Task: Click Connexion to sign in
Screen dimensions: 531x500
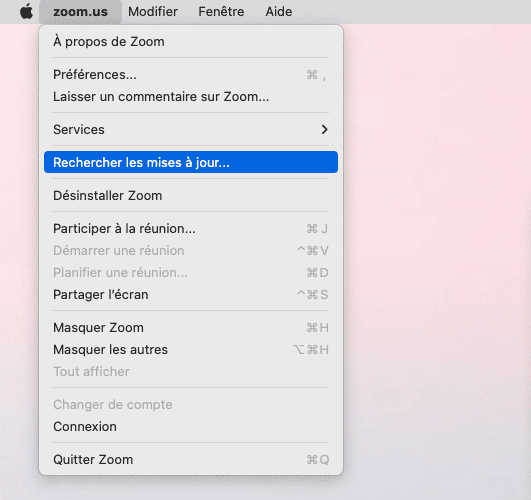Action: 191,426
